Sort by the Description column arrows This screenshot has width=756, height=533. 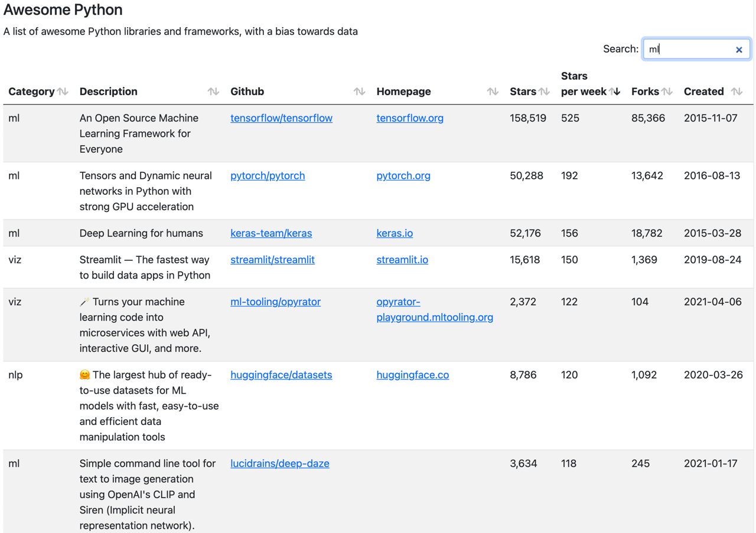point(213,91)
